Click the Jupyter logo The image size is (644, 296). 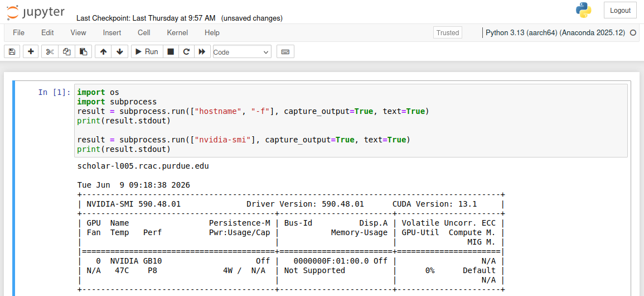coord(36,12)
